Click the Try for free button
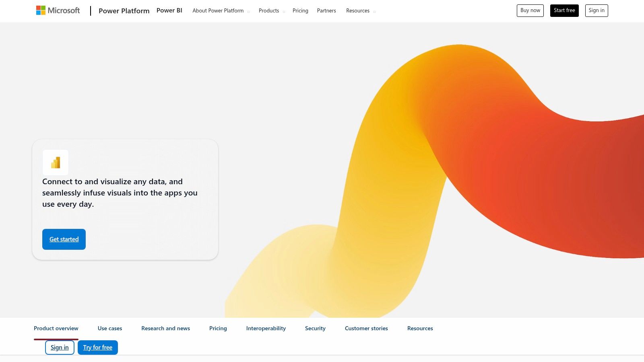Viewport: 644px width, 362px height. pyautogui.click(x=97, y=347)
